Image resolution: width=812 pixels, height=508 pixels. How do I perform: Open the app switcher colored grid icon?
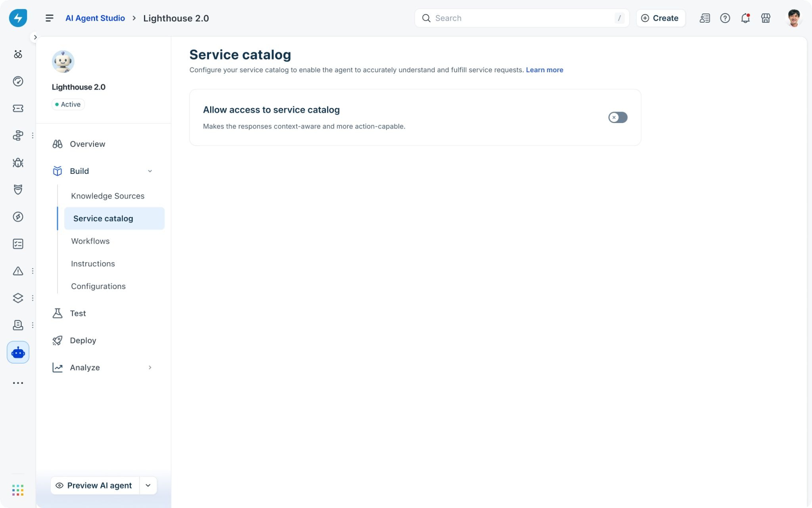click(18, 490)
